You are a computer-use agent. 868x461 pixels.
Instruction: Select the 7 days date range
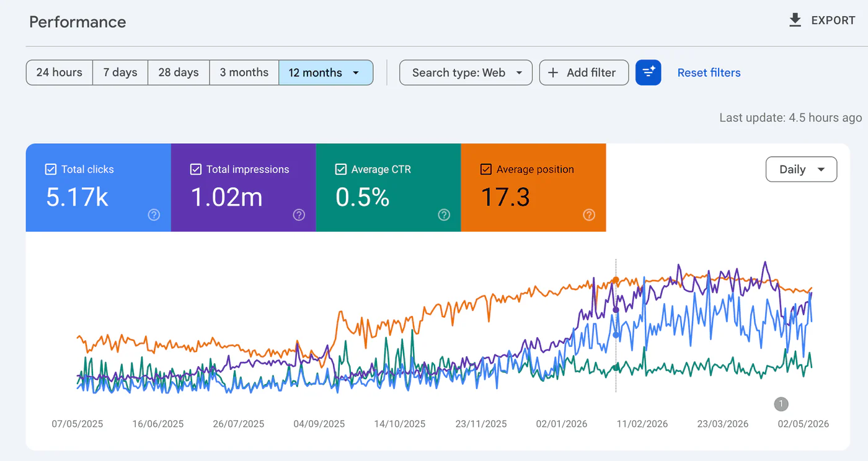pyautogui.click(x=120, y=72)
